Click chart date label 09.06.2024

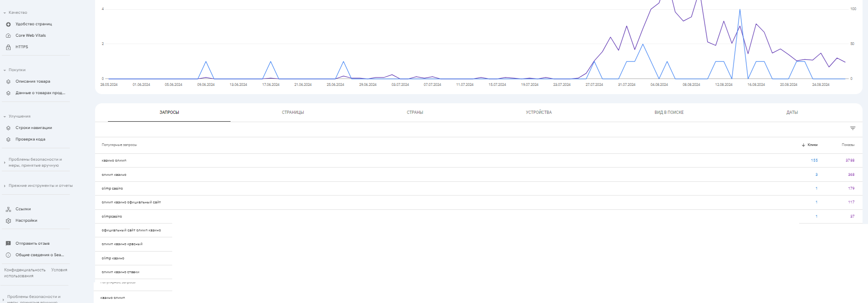pyautogui.click(x=206, y=85)
